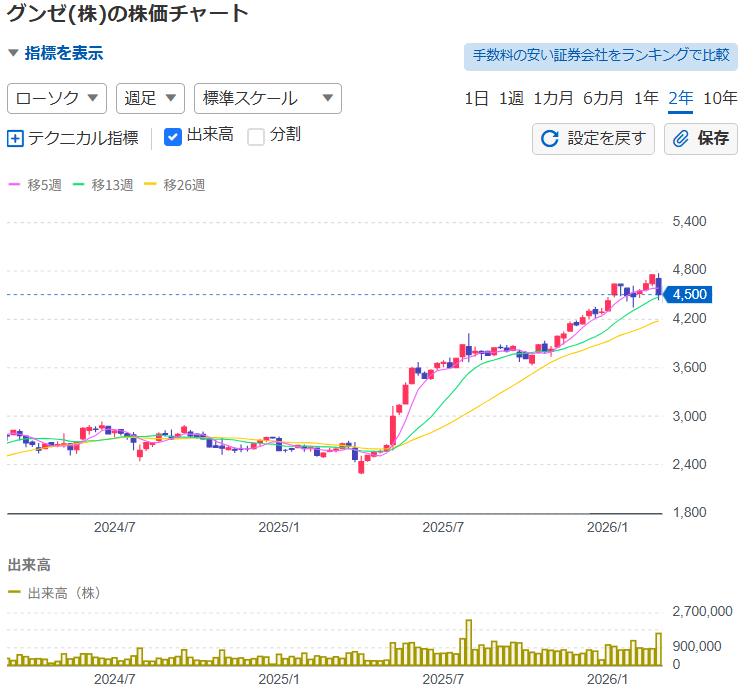Uncheck the 出来高 checkbox
Viewport: 750px width, 694px height.
172,137
